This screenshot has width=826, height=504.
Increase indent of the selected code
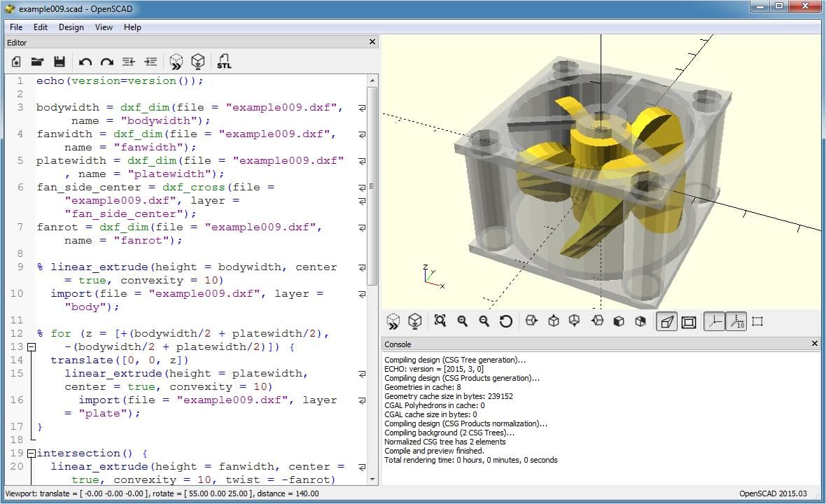tap(150, 62)
